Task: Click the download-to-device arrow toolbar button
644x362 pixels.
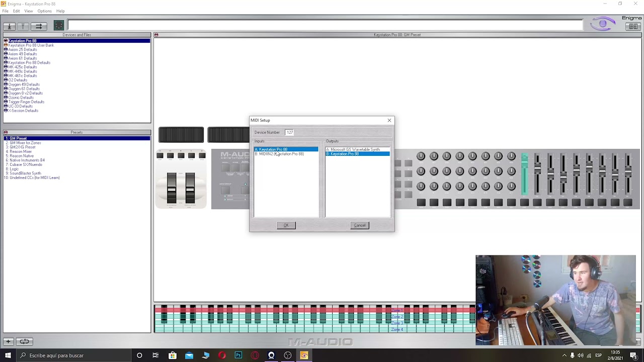Action: click(9, 26)
